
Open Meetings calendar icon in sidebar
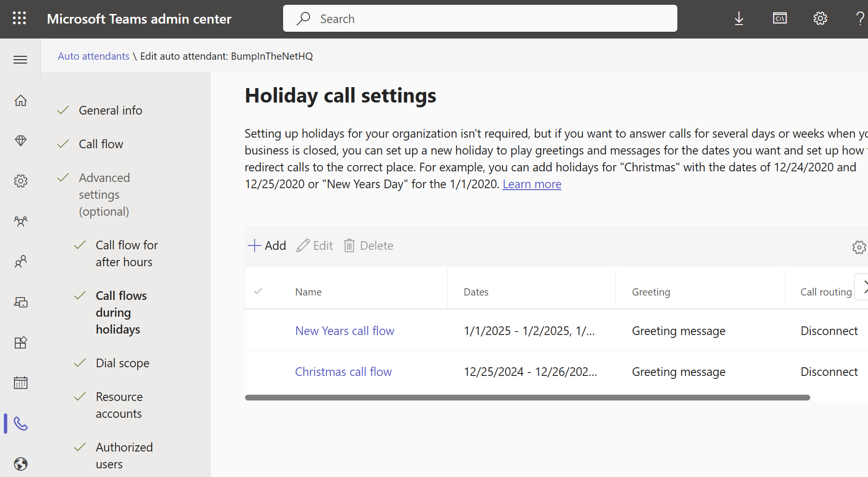20,383
